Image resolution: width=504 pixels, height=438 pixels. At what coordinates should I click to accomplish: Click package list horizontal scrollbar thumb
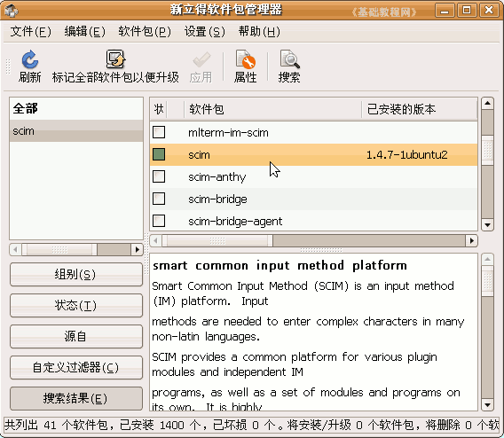tap(217, 240)
